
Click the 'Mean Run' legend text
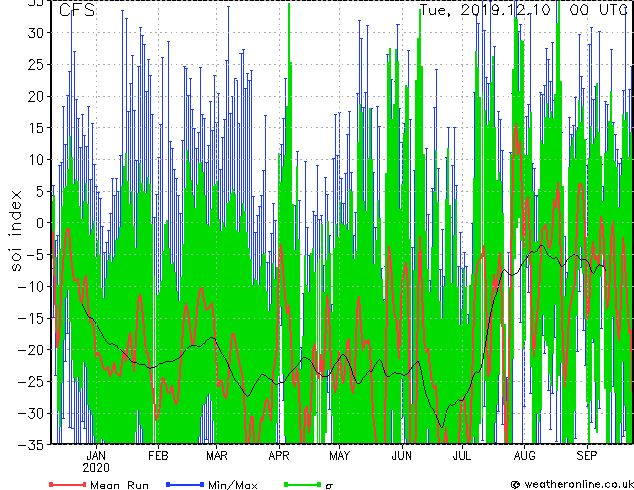pos(119,485)
